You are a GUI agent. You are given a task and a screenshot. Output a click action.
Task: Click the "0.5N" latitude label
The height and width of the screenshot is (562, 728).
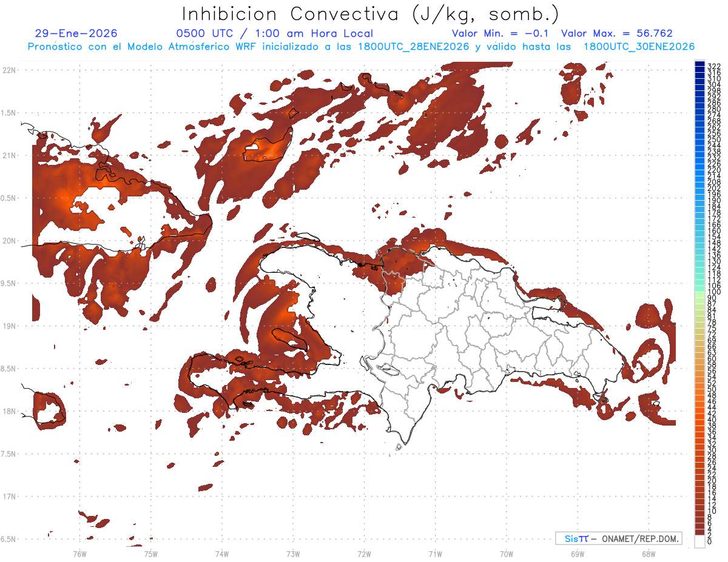(8, 198)
